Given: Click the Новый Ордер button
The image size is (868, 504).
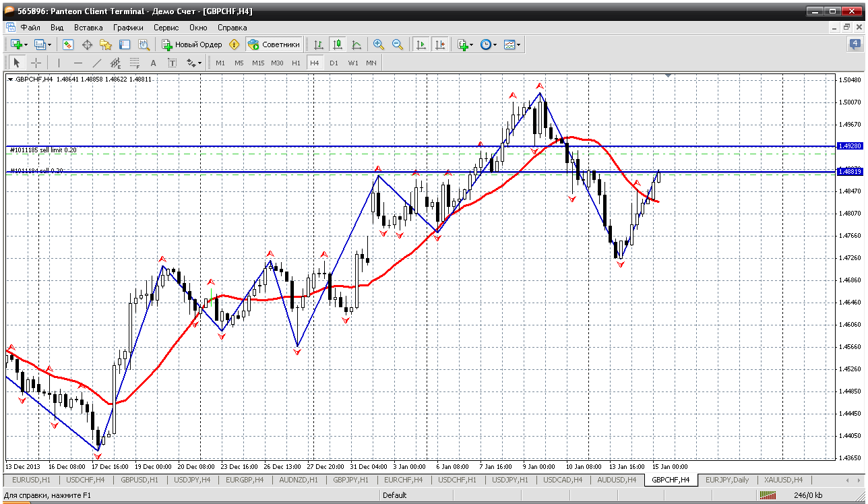Looking at the screenshot, I should (x=192, y=44).
